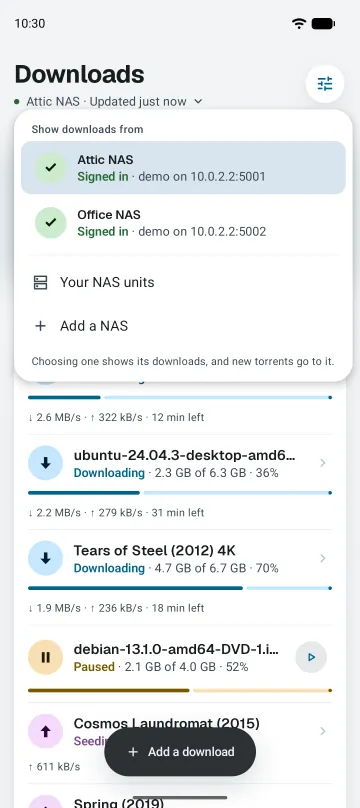360x808 pixels.
Task: Click the Downloads page heading
Action: coord(79,75)
